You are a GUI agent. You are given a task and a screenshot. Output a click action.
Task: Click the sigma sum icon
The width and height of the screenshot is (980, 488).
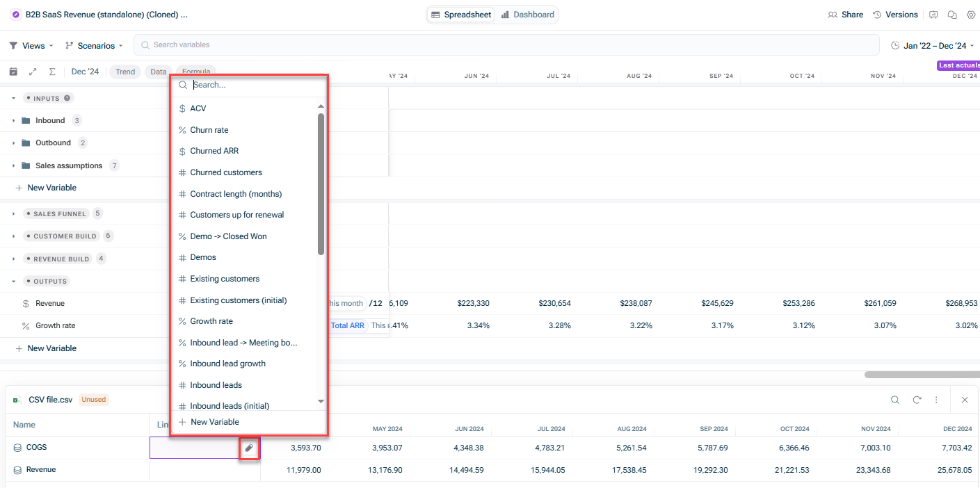tap(52, 72)
